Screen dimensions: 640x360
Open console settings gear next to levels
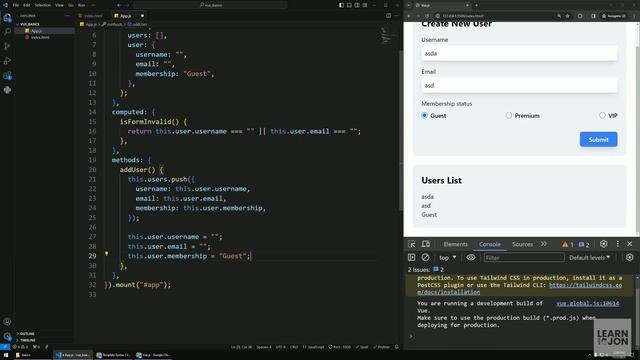(x=629, y=258)
